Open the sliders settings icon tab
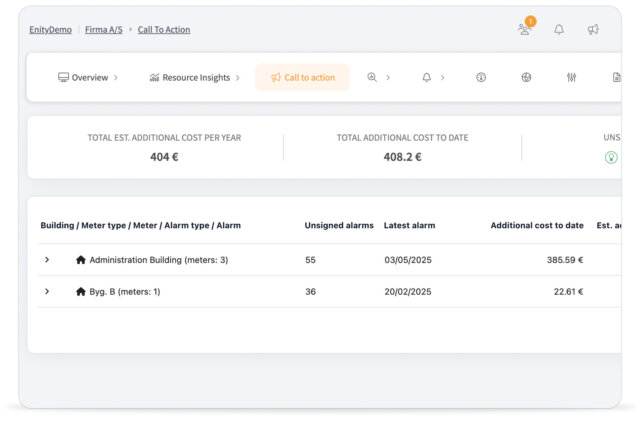 click(x=571, y=78)
